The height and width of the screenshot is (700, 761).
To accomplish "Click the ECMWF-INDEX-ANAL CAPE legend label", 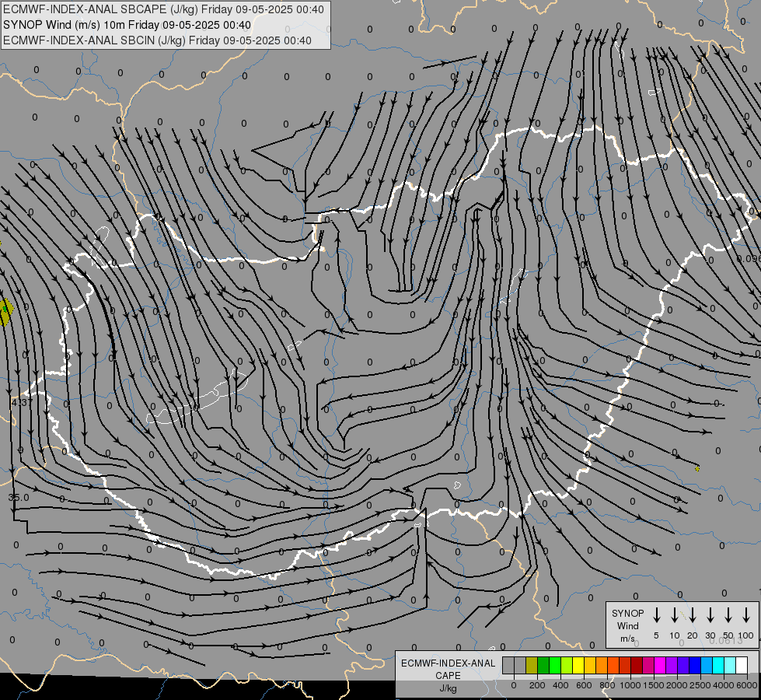I will click(x=448, y=669).
